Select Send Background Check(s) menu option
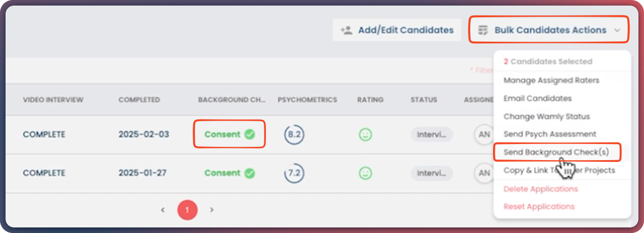Screen dimensions: 644x233 pos(555,152)
